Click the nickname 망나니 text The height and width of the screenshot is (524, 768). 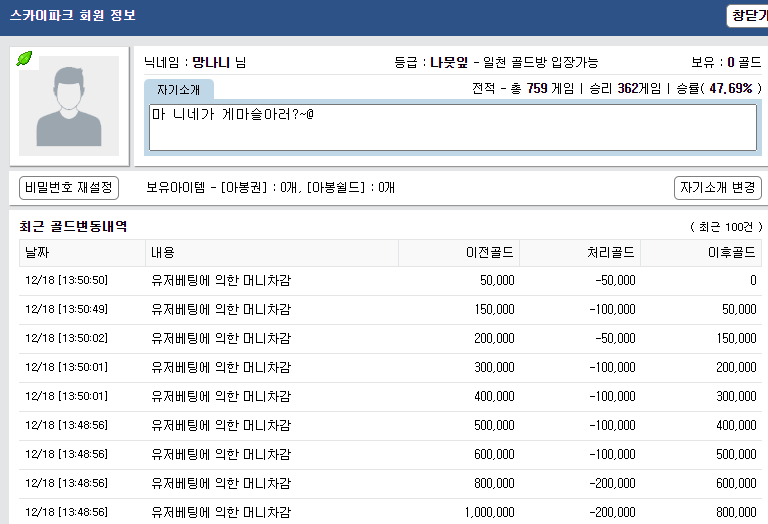(211, 63)
